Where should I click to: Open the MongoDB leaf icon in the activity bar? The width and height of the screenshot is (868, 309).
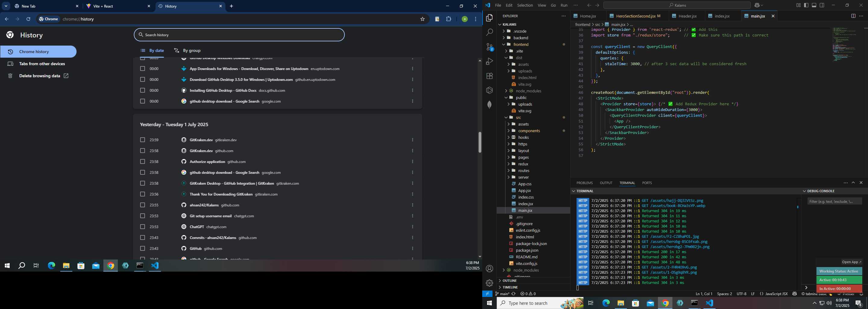489,105
